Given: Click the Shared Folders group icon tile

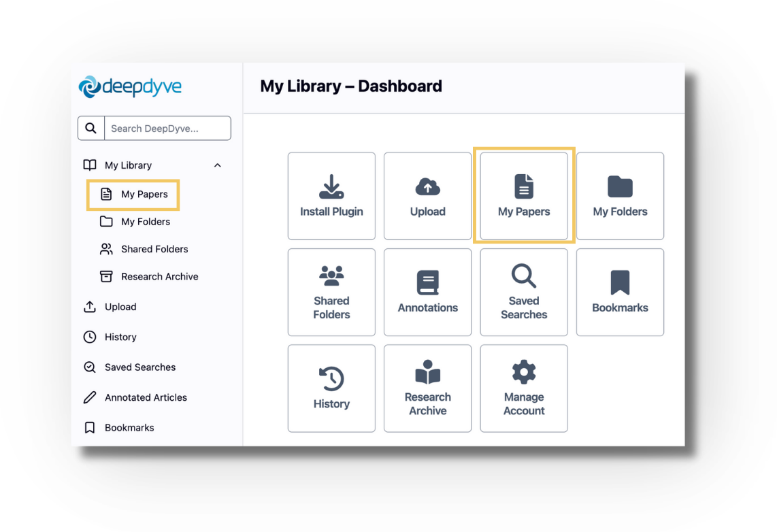Looking at the screenshot, I should click(x=331, y=276).
